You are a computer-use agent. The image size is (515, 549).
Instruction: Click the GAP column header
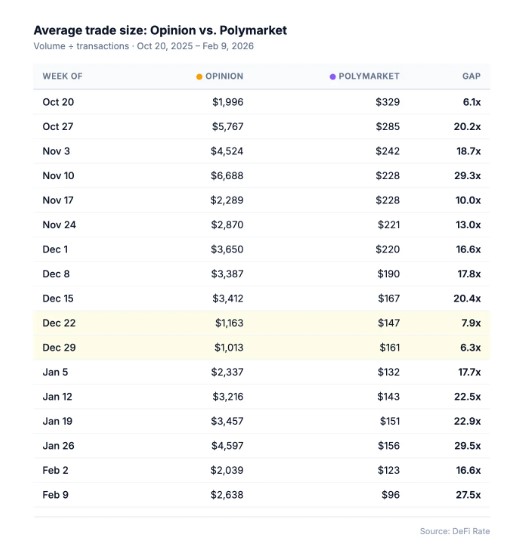click(x=471, y=76)
